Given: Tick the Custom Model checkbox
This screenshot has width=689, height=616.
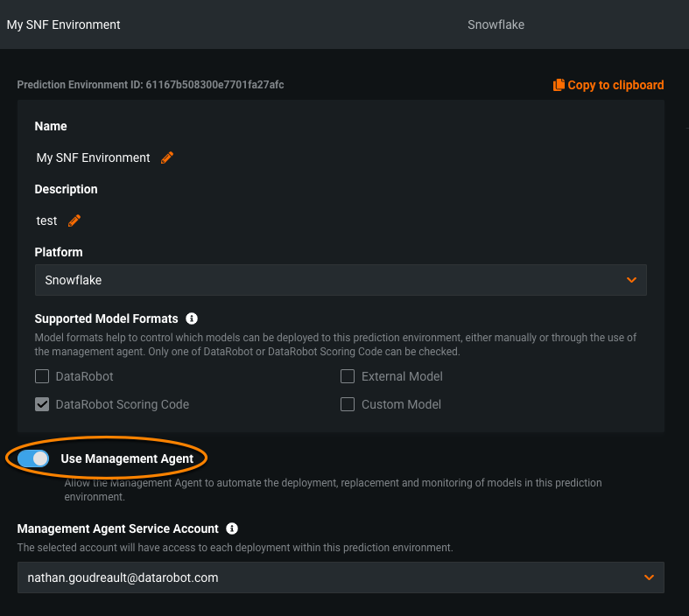Looking at the screenshot, I should tap(348, 404).
